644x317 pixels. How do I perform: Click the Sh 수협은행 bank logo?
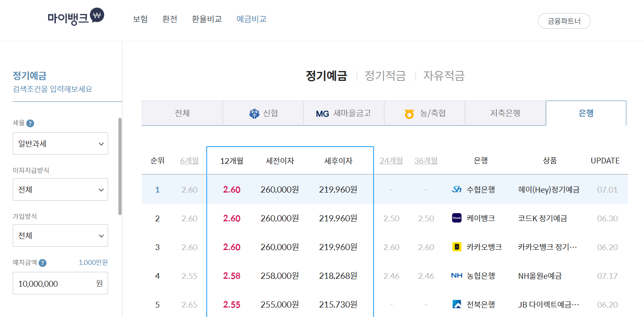pyautogui.click(x=456, y=189)
